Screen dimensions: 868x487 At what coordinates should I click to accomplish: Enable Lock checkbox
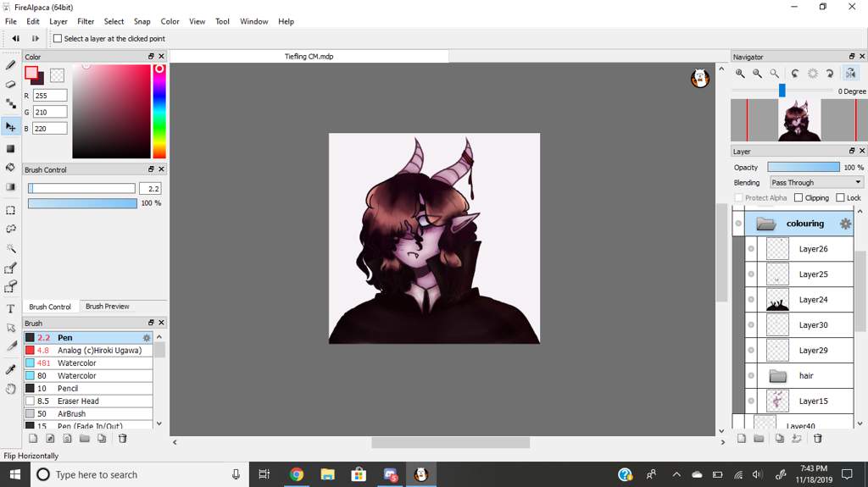click(x=840, y=197)
